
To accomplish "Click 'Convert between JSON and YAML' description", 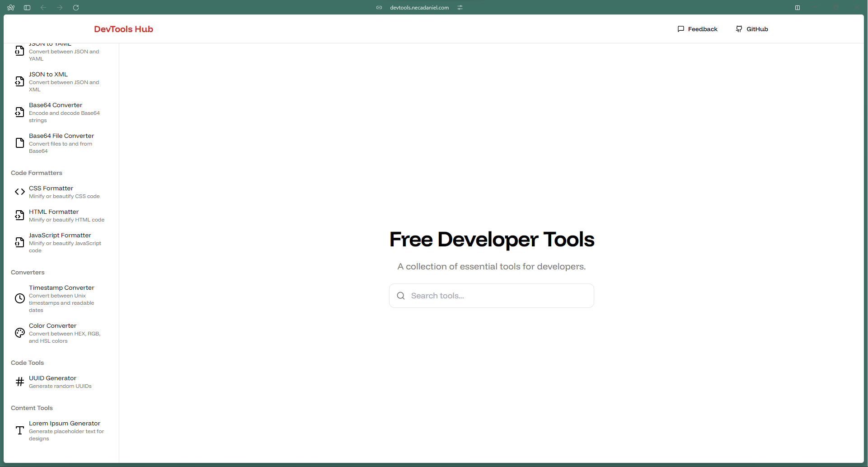I will [64, 55].
